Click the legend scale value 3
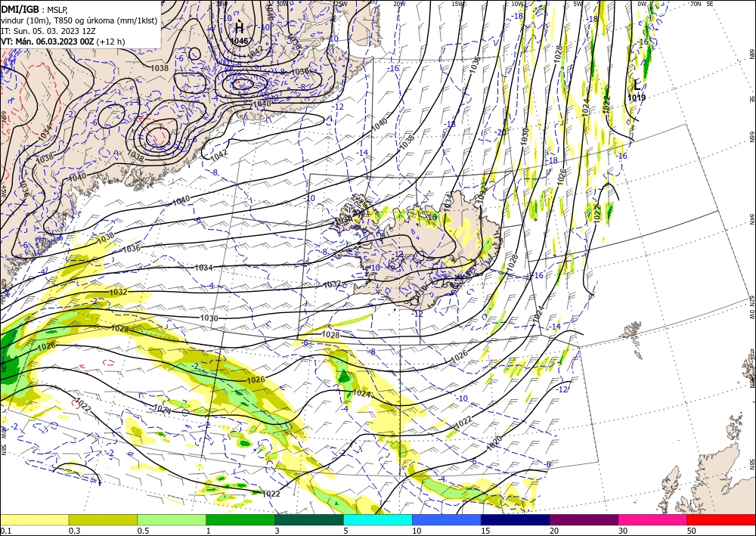 pyautogui.click(x=277, y=531)
